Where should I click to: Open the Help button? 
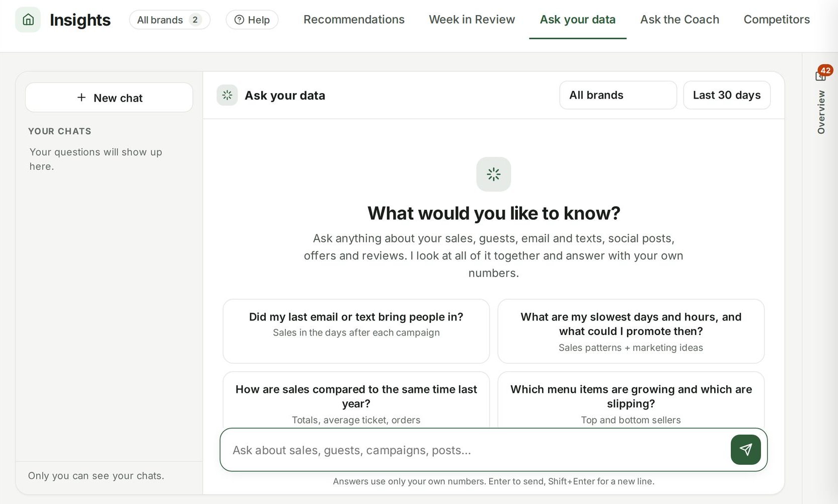252,20
